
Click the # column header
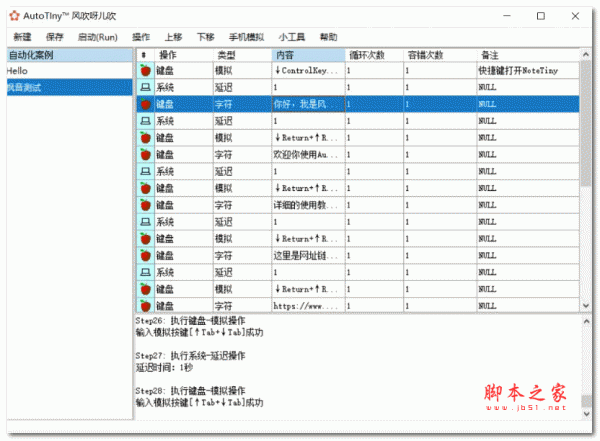coord(145,55)
